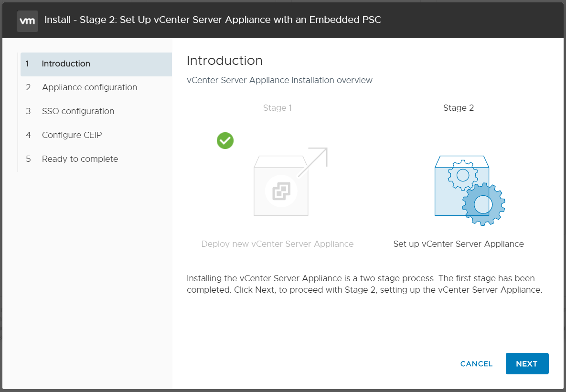This screenshot has height=392, width=566.
Task: Click the Introduction page heading
Action: 224,61
